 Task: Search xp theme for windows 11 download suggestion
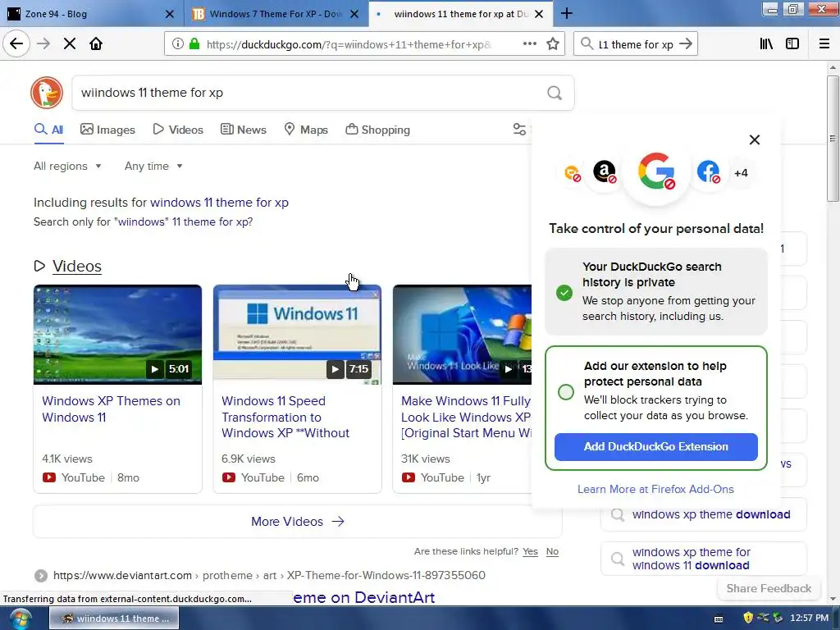pos(703,559)
